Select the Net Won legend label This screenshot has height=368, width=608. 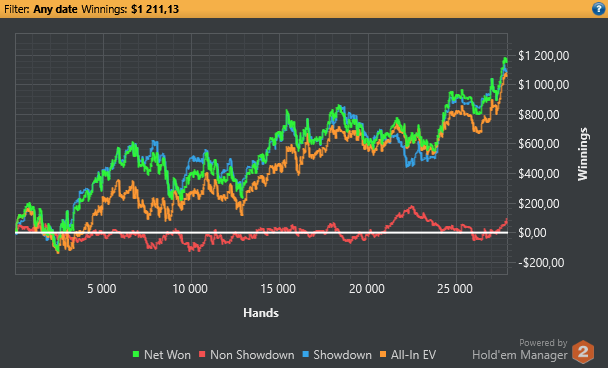click(x=167, y=355)
